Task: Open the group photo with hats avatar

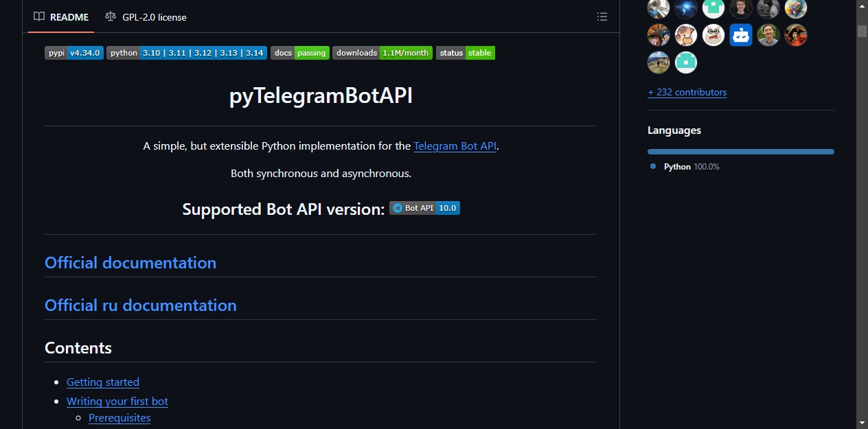Action: pos(659,35)
